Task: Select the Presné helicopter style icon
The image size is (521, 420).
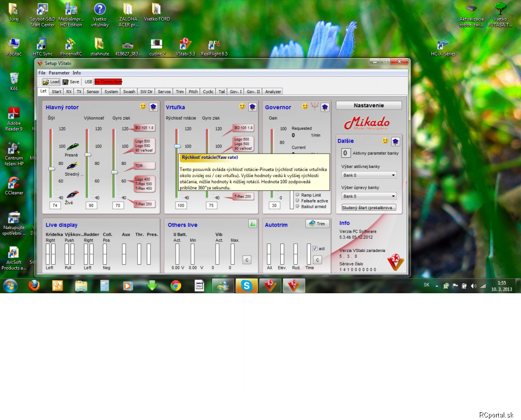Action: (73, 147)
